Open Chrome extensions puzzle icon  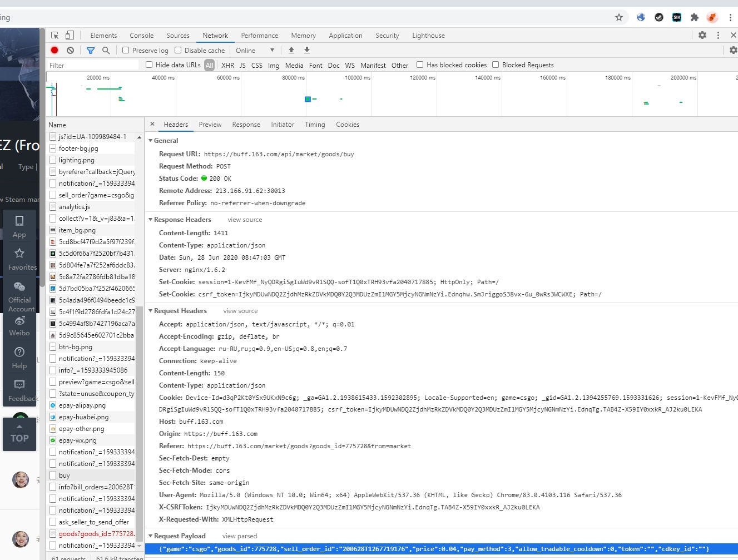[x=694, y=17]
